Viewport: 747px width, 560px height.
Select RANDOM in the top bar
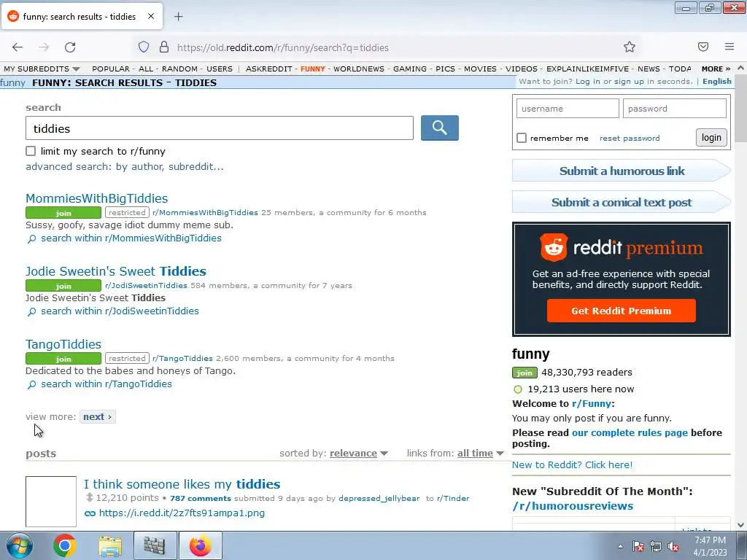coord(179,69)
